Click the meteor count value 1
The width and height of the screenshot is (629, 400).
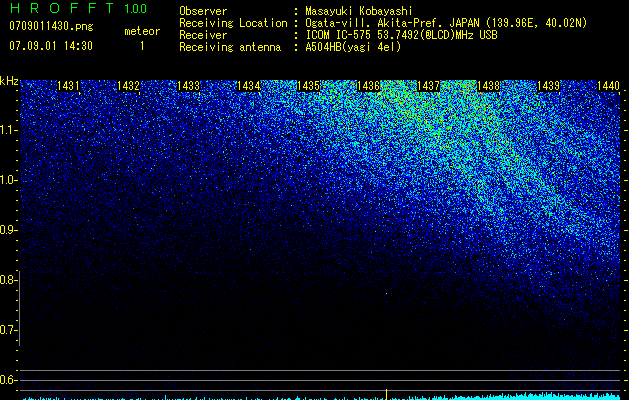click(142, 46)
